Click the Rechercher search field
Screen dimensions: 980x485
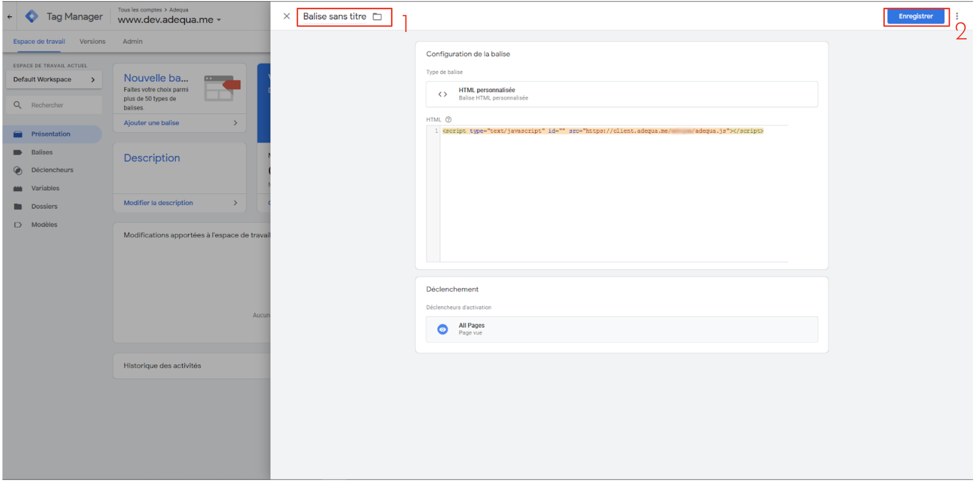(x=54, y=105)
